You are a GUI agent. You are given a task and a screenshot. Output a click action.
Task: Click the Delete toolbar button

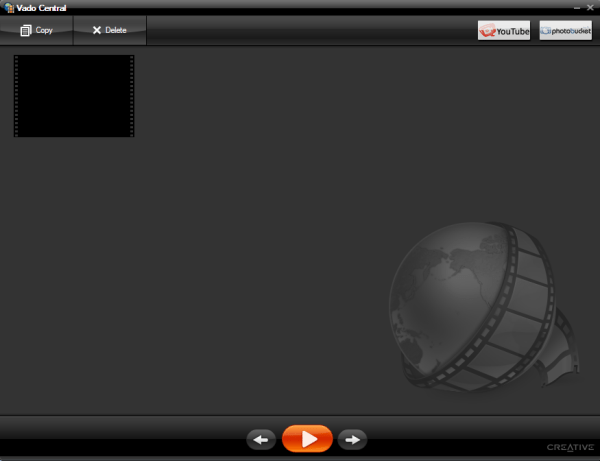pos(110,30)
